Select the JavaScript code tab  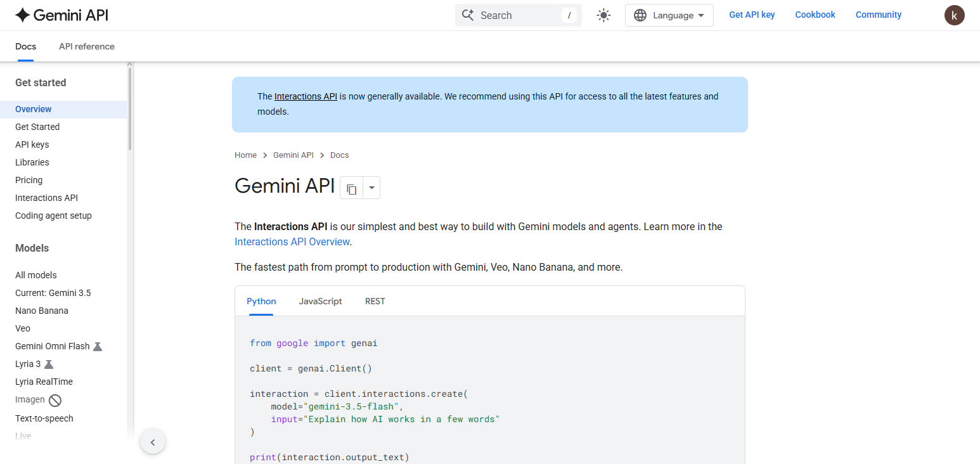click(x=320, y=301)
